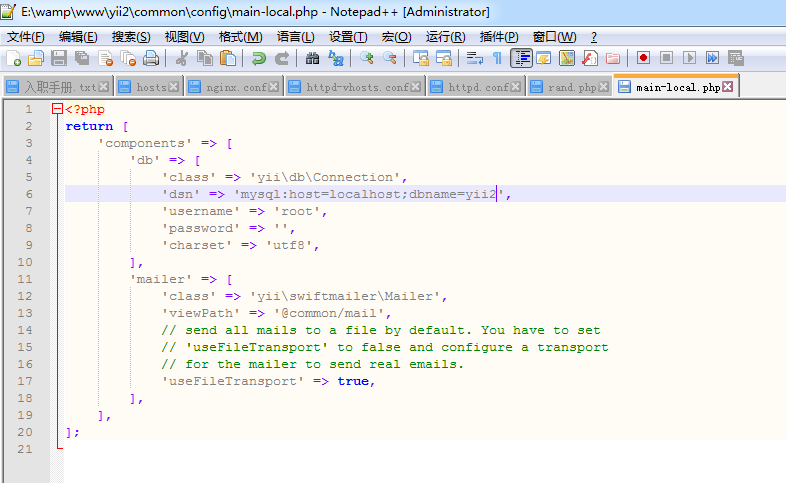786x483 pixels.
Task: Close the main-local.php tab
Action: click(x=728, y=87)
